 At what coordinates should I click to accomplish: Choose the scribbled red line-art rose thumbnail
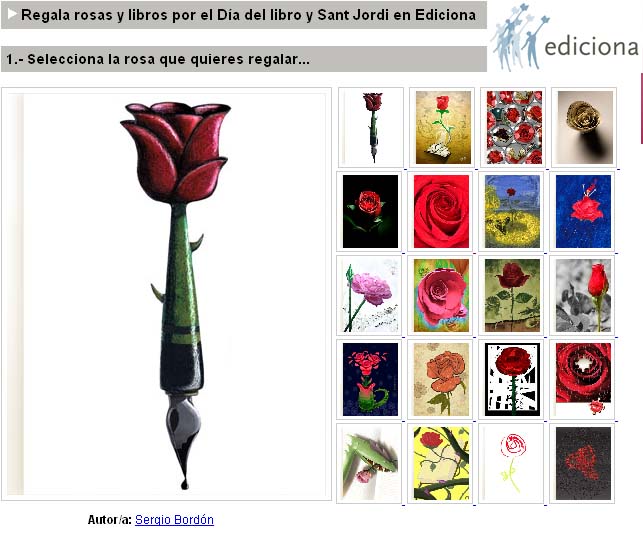[511, 464]
